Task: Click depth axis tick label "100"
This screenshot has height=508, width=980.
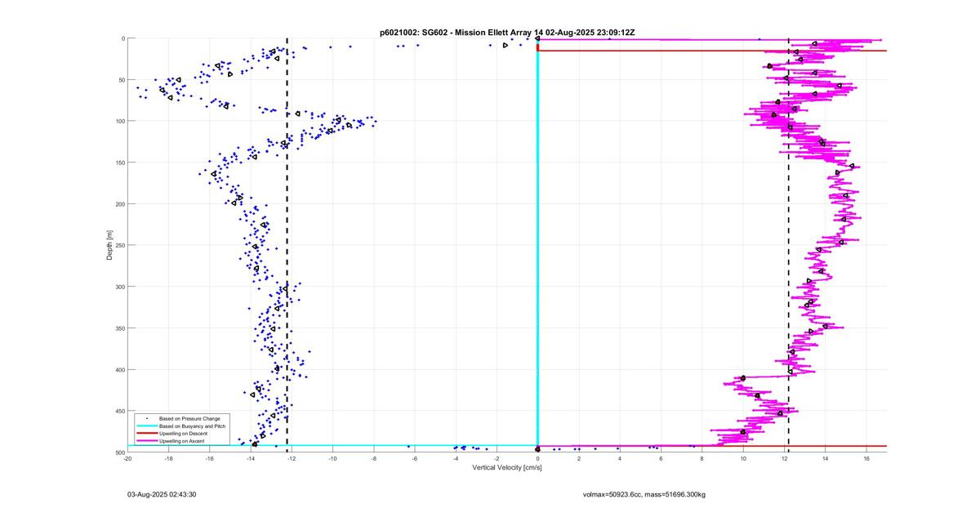Action: click(119, 121)
